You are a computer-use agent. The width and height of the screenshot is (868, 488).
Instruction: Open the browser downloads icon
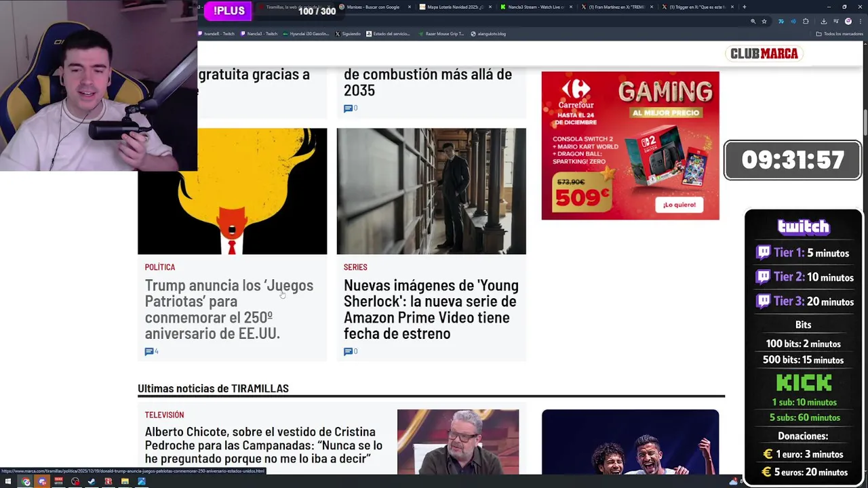click(x=823, y=21)
